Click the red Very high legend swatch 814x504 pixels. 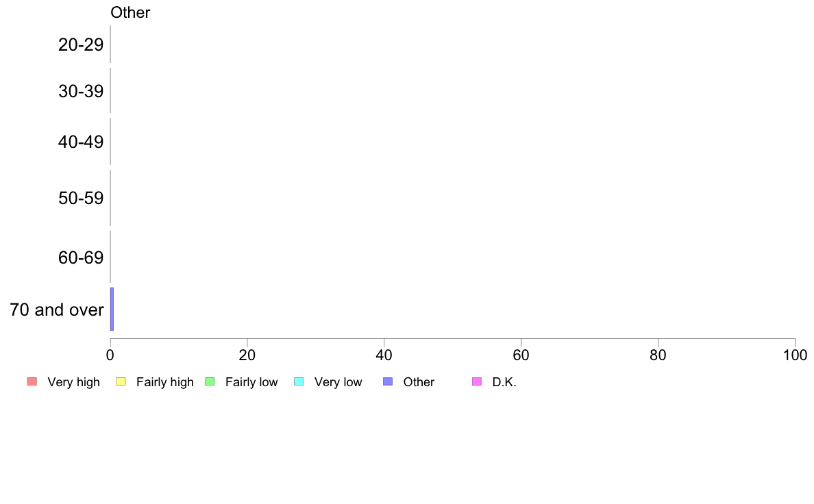click(x=32, y=381)
